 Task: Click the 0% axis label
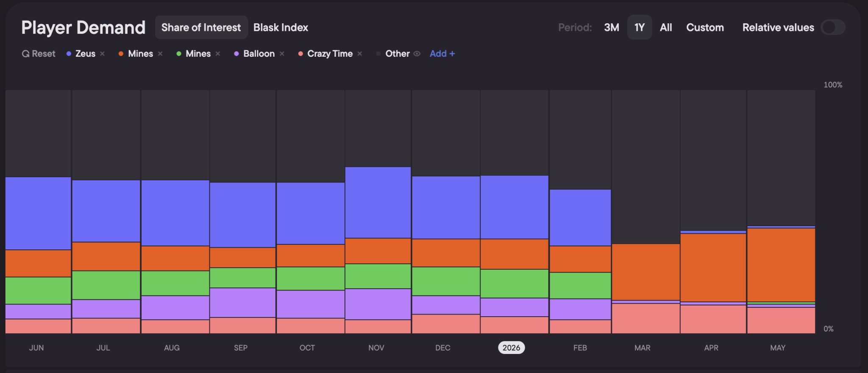pyautogui.click(x=829, y=329)
